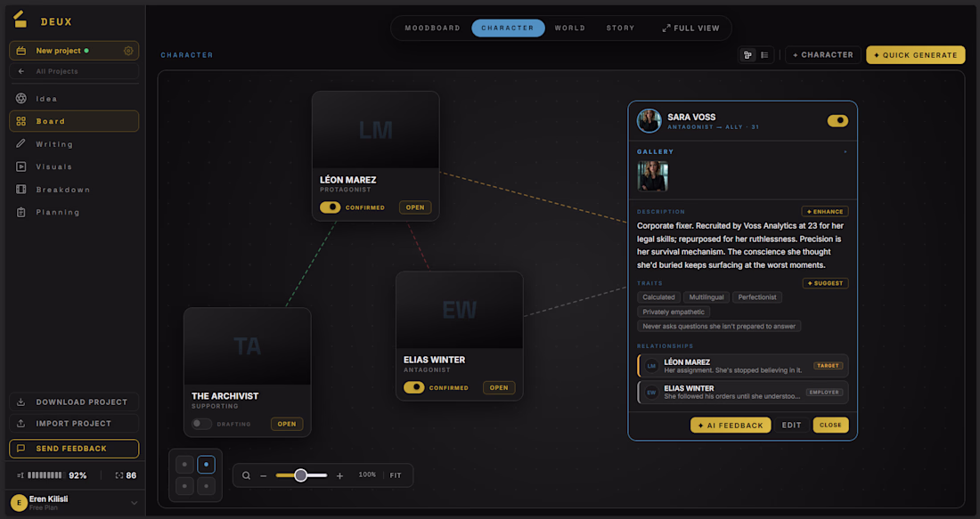Screen dimensions: 980x519
Task: Click Send Feedback in sidebar
Action: click(74, 449)
